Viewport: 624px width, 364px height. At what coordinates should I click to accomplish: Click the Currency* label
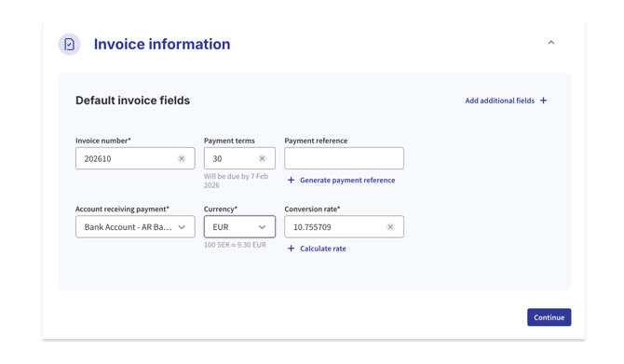click(221, 209)
